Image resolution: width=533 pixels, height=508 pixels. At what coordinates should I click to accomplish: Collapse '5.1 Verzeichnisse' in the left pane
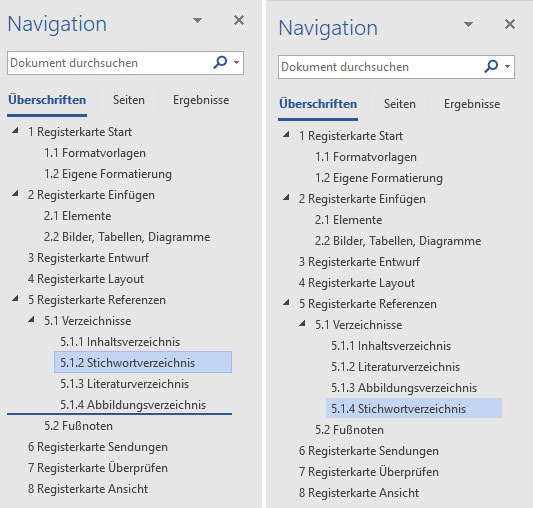[x=31, y=320]
